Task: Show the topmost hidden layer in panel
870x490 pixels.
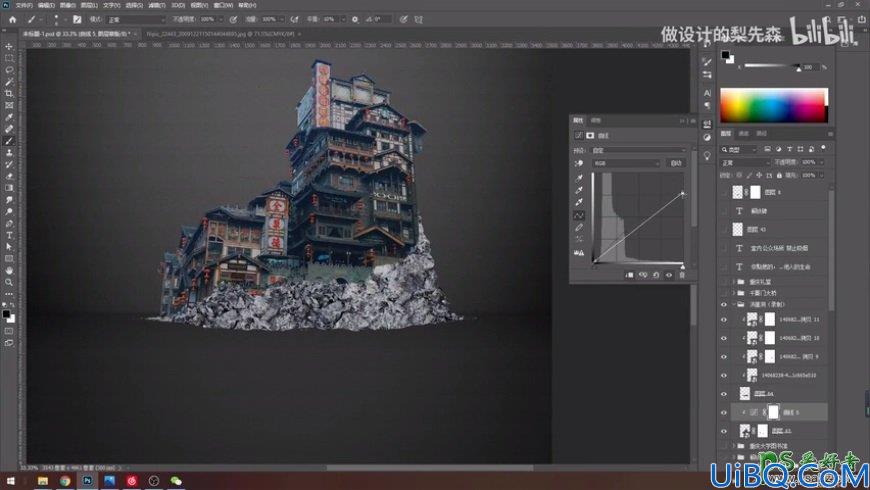Action: pyautogui.click(x=724, y=192)
